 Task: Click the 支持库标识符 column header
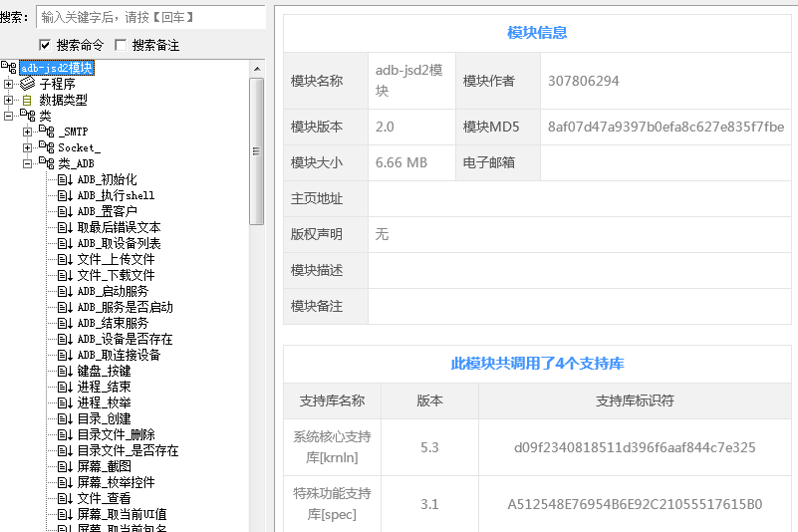coord(635,400)
